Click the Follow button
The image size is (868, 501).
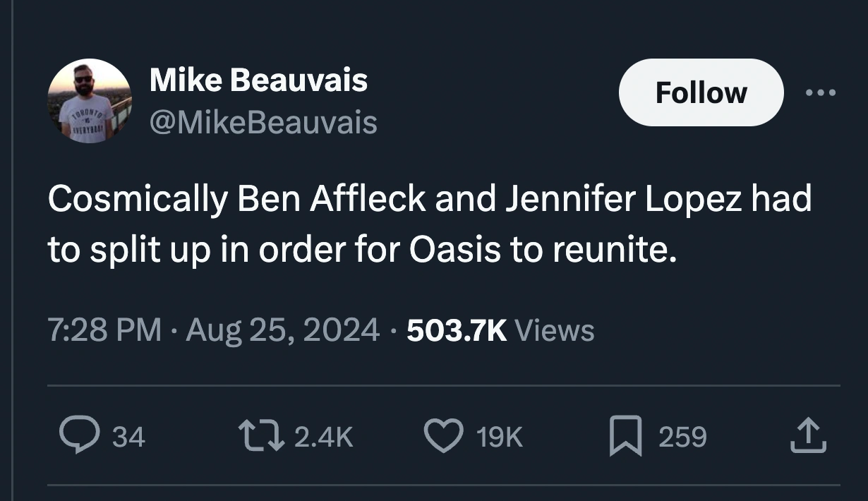coord(701,92)
